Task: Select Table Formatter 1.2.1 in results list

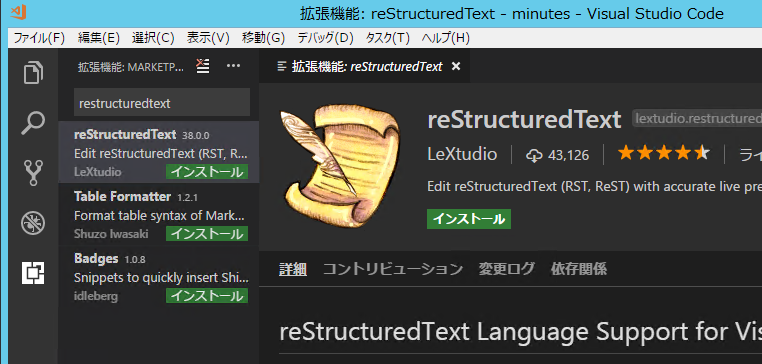Action: click(158, 214)
